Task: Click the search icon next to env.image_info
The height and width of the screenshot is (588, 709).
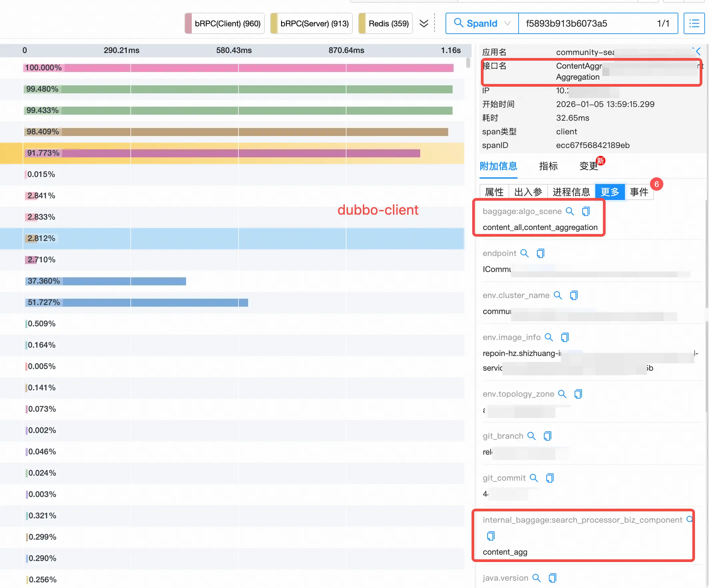Action: coord(549,337)
